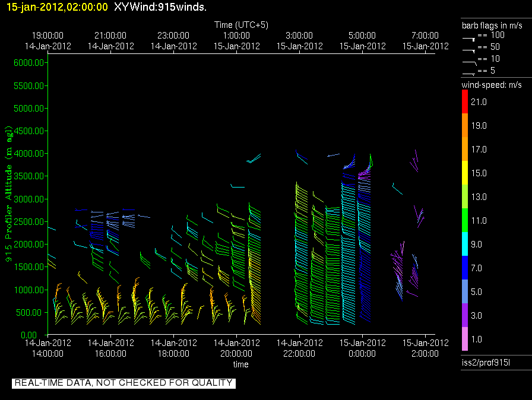Click the 5 m/s barb flag symbol

[469, 72]
